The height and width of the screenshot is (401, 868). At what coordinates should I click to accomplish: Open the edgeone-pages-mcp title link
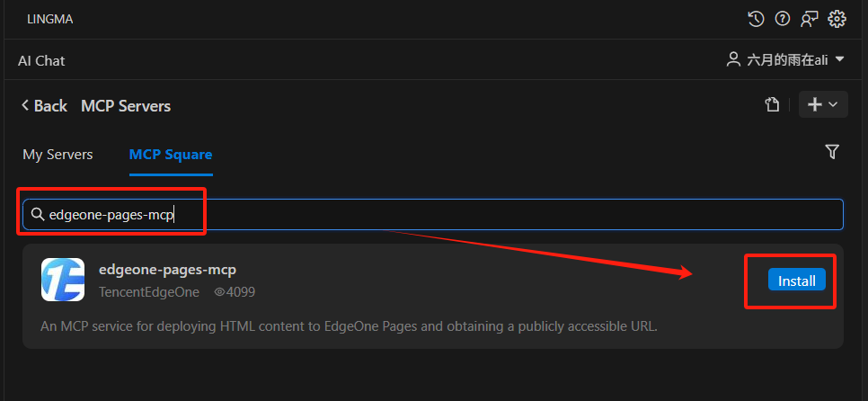click(167, 271)
